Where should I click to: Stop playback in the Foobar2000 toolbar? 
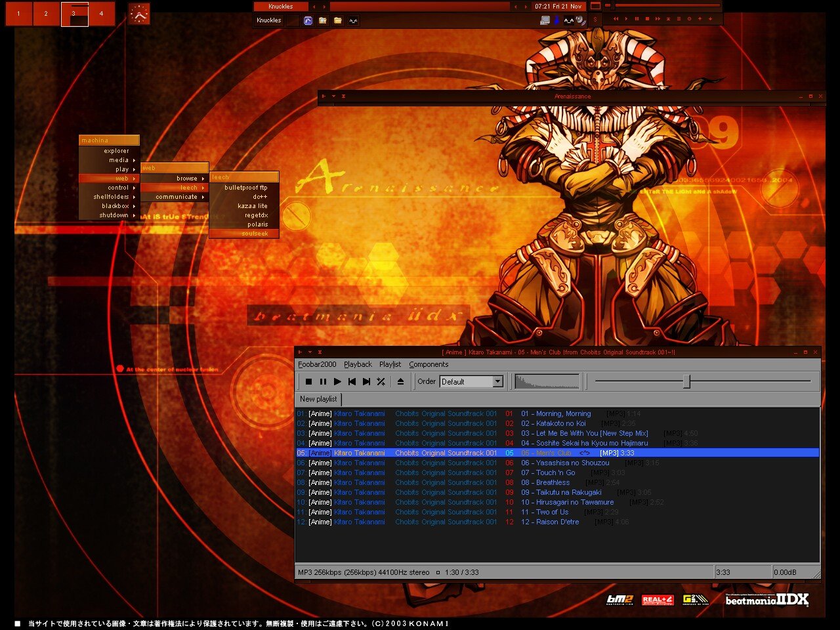pyautogui.click(x=308, y=381)
